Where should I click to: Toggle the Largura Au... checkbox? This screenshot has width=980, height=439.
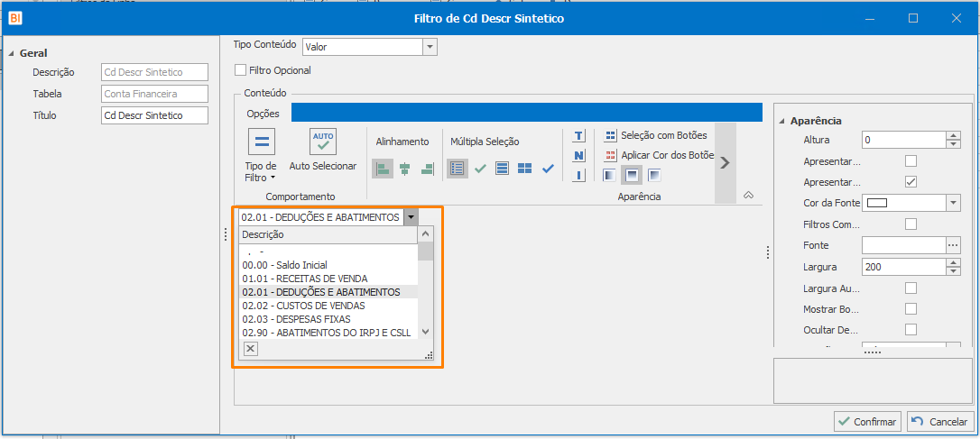(911, 288)
